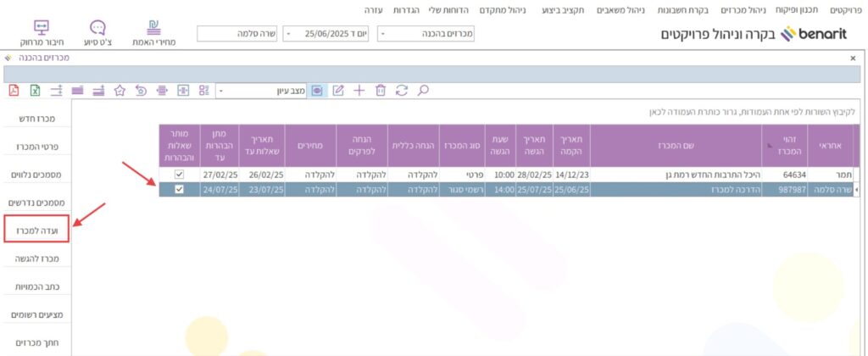868x356 pixels.
Task: Click the ועדה למכרז side button
Action: tap(36, 230)
